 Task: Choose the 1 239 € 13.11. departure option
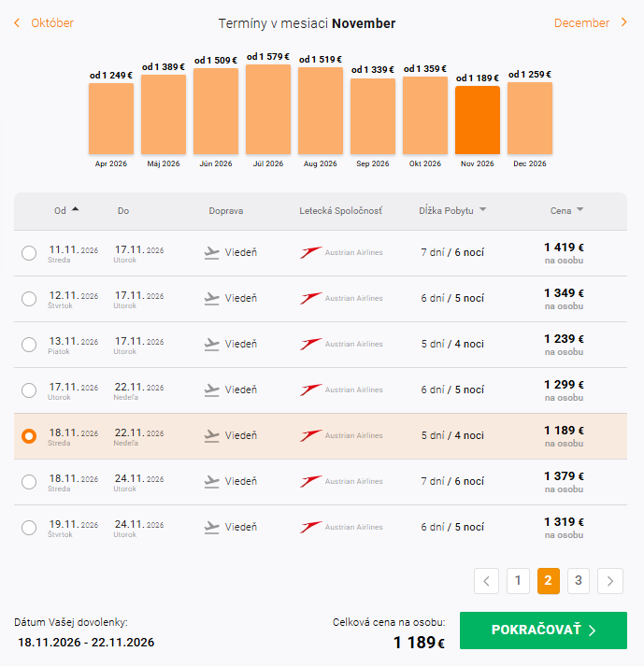click(x=29, y=344)
